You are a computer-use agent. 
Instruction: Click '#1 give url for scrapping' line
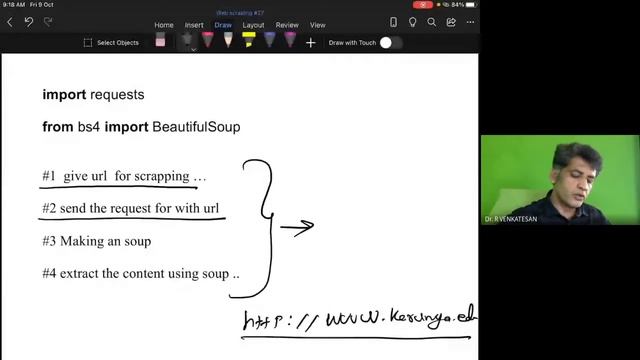tap(124, 176)
